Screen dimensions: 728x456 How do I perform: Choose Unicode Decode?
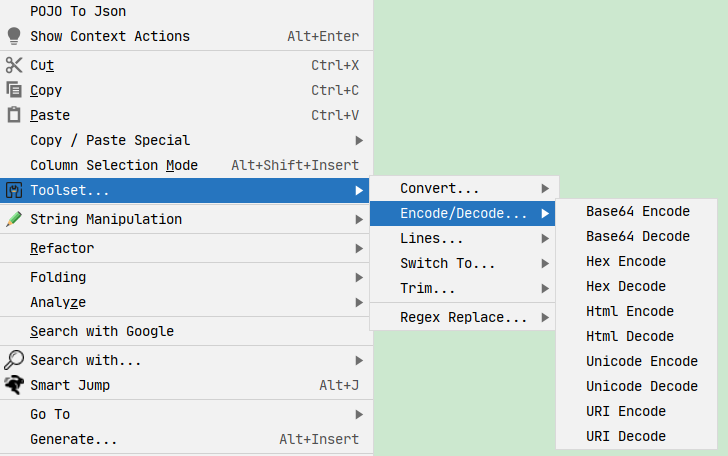(x=642, y=386)
